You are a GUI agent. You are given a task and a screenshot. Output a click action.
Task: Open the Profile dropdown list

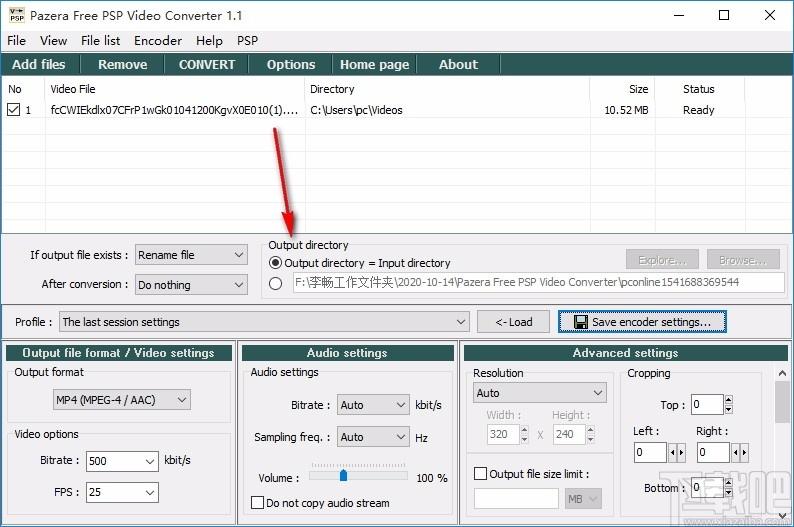[264, 322]
